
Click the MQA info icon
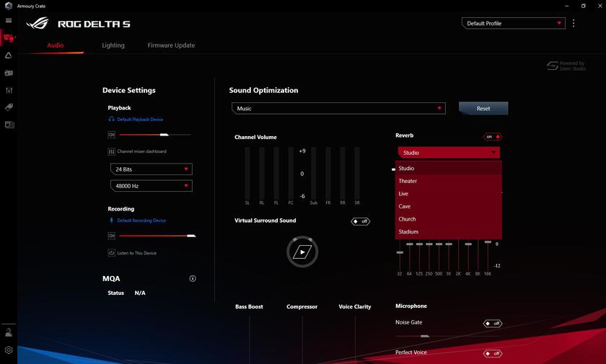193,278
